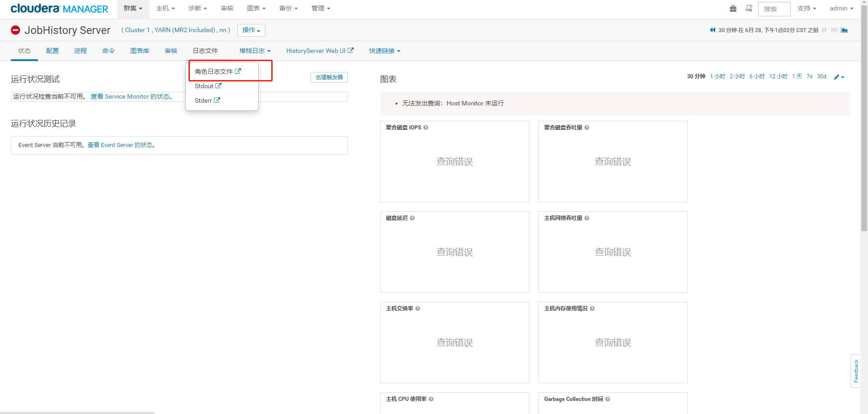Expand the admin user menu
Viewport: 868px width, 414px height.
pyautogui.click(x=841, y=9)
